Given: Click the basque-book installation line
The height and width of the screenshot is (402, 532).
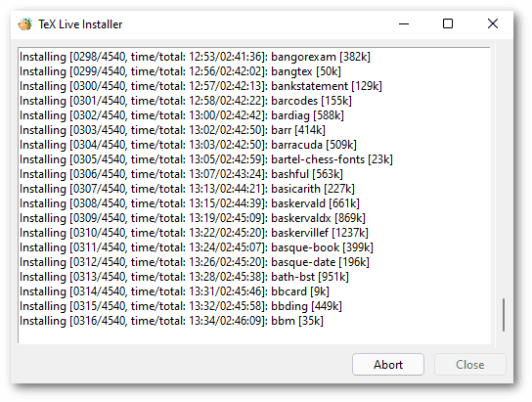Looking at the screenshot, I should coord(197,247).
